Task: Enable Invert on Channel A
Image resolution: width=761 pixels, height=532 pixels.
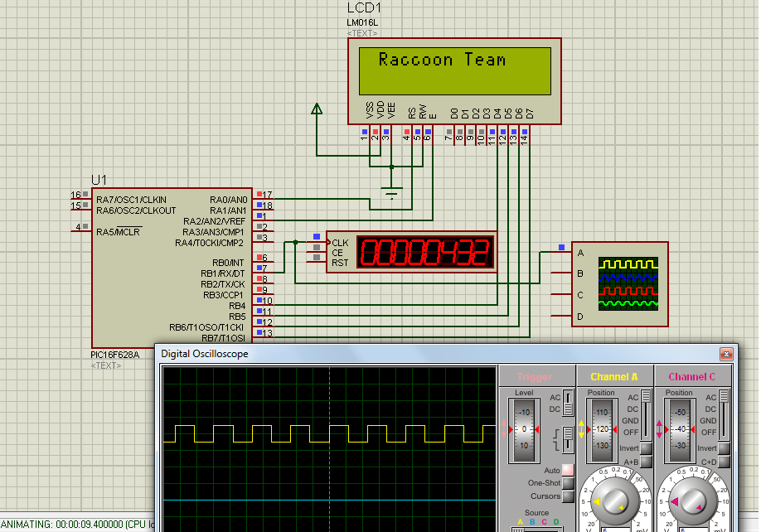Action: (x=646, y=447)
